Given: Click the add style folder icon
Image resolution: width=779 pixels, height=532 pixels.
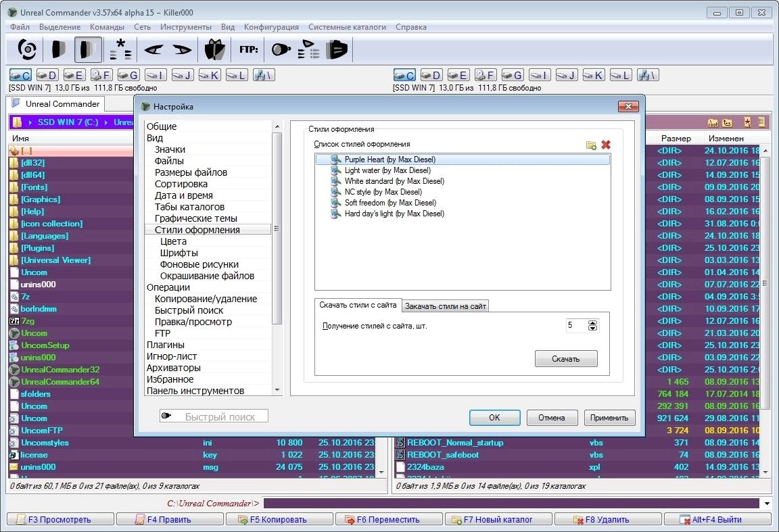Looking at the screenshot, I should tap(591, 145).
